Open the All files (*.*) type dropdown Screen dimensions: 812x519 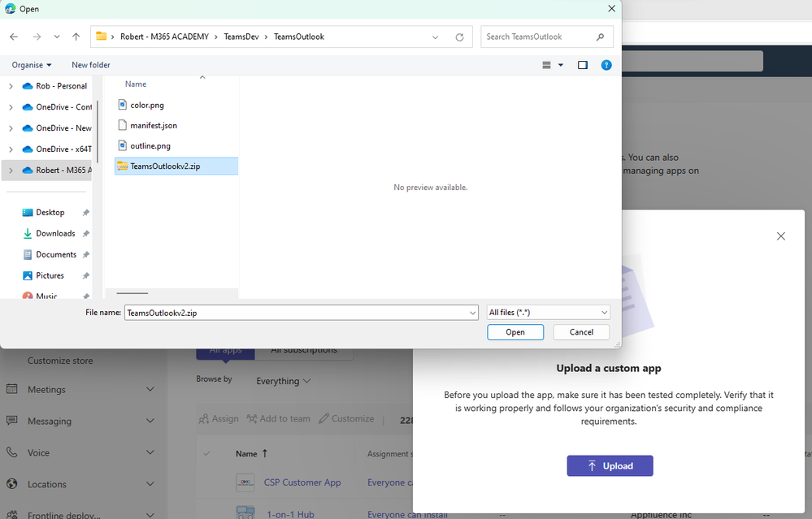tap(549, 313)
